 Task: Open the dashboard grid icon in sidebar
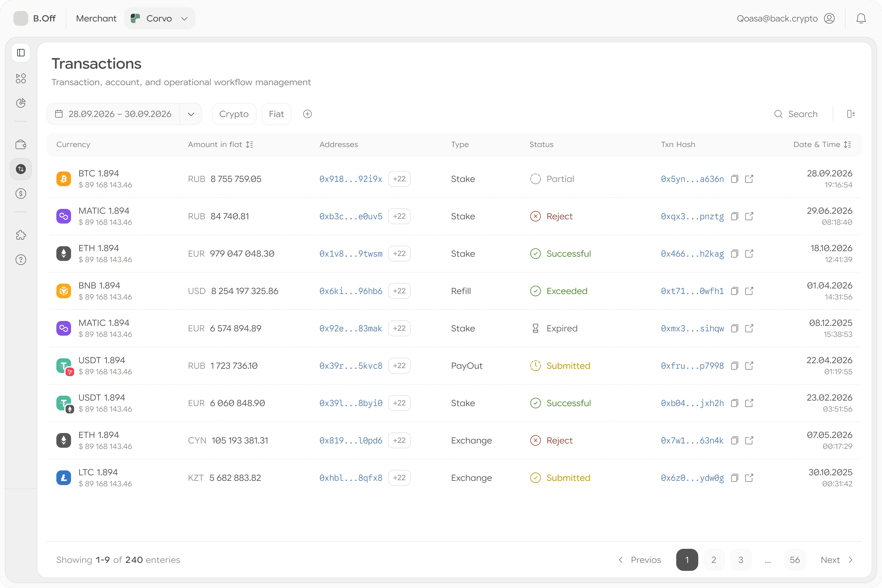point(21,78)
